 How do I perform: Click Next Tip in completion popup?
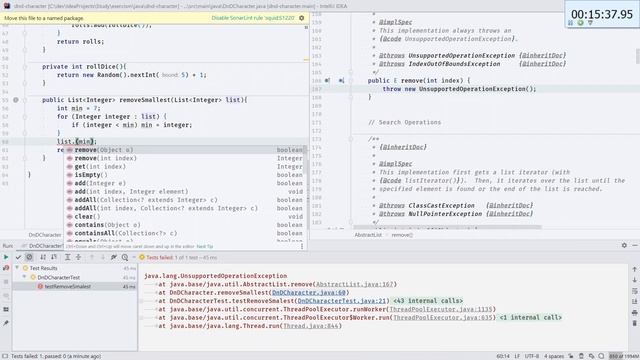click(205, 247)
